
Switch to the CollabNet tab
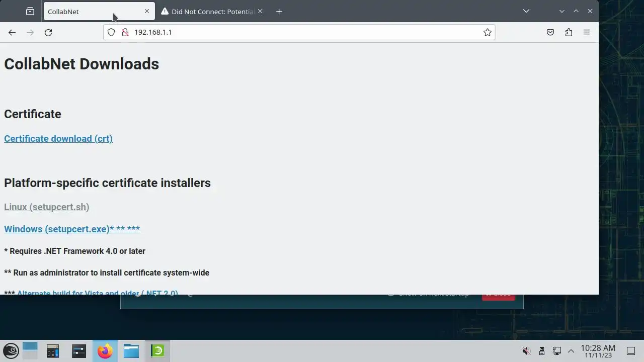pyautogui.click(x=99, y=11)
